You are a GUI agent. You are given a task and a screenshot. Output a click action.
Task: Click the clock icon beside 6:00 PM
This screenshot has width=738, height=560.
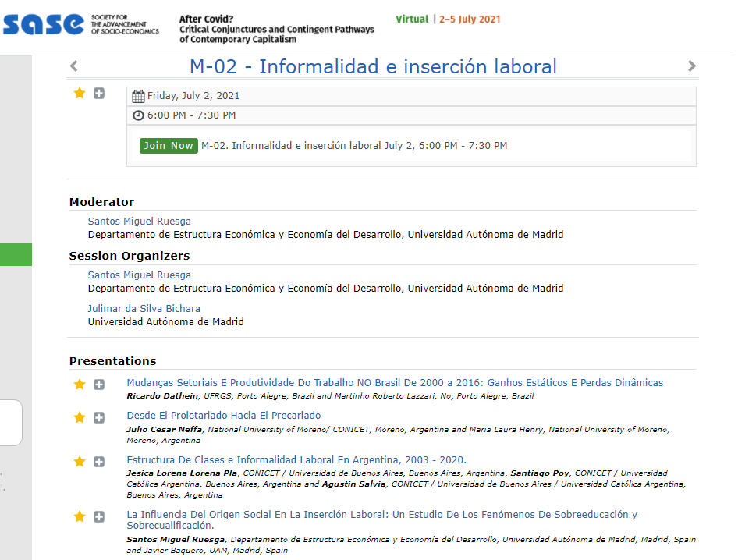click(x=138, y=115)
